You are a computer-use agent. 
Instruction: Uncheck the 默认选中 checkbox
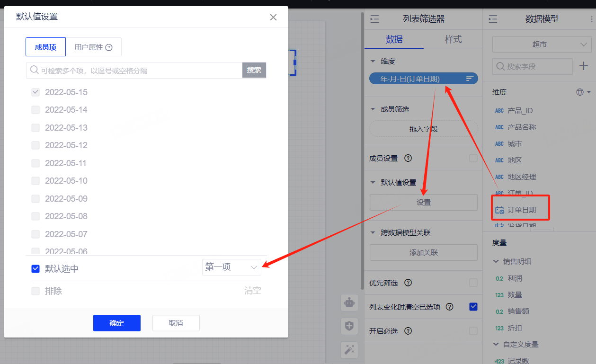point(36,269)
